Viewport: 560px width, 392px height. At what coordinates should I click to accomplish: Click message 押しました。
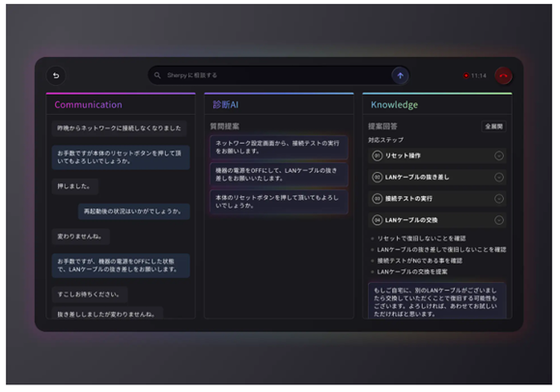point(75,186)
